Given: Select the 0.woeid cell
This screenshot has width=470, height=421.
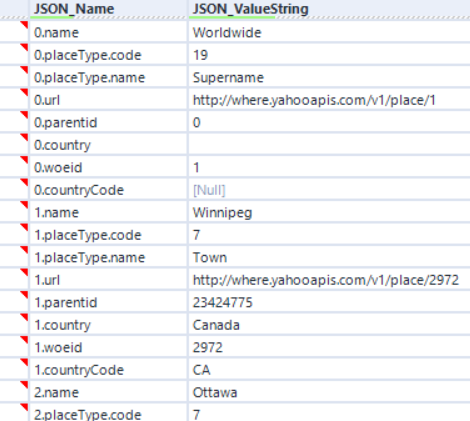Looking at the screenshot, I should [108, 167].
